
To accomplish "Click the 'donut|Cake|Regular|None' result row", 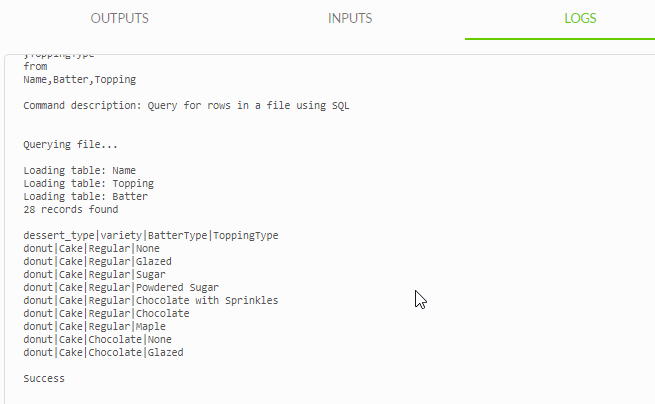I will (x=91, y=249).
